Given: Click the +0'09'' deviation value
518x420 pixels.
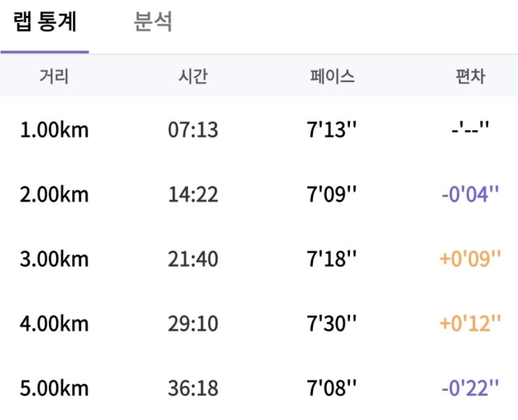Looking at the screenshot, I should pos(470,258).
